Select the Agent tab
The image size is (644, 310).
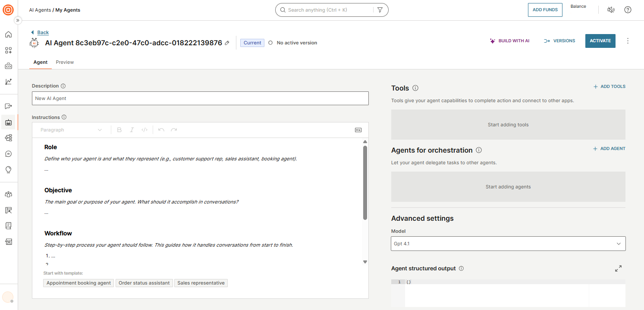point(40,62)
